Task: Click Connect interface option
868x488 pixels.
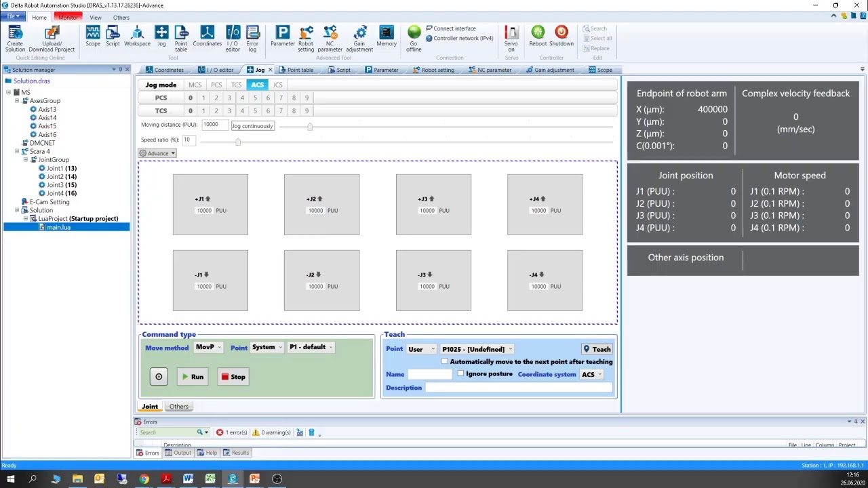Action: 451,28
